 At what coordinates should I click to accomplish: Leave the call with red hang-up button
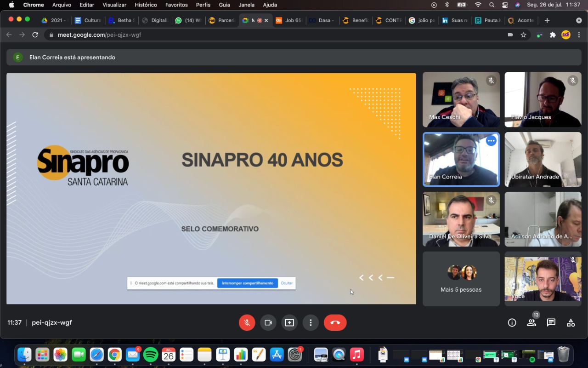(335, 322)
